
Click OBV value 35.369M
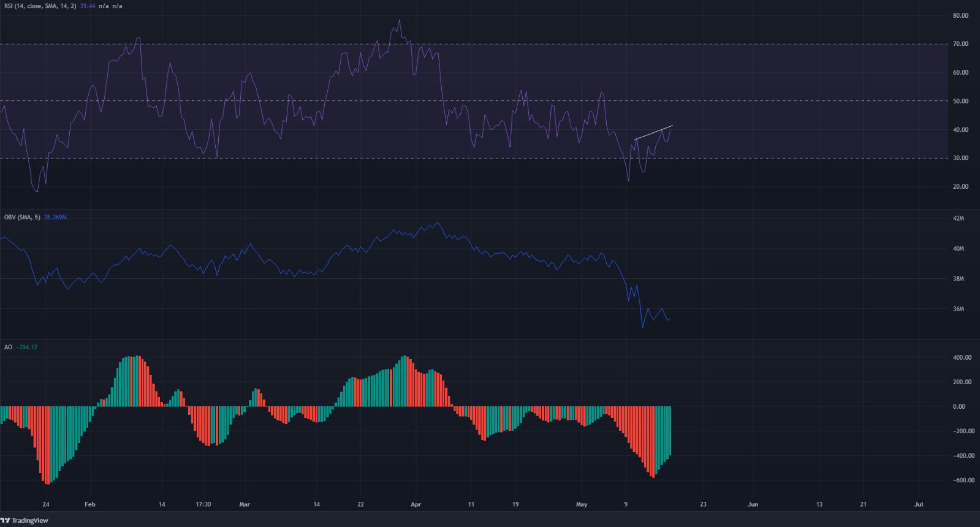point(55,217)
